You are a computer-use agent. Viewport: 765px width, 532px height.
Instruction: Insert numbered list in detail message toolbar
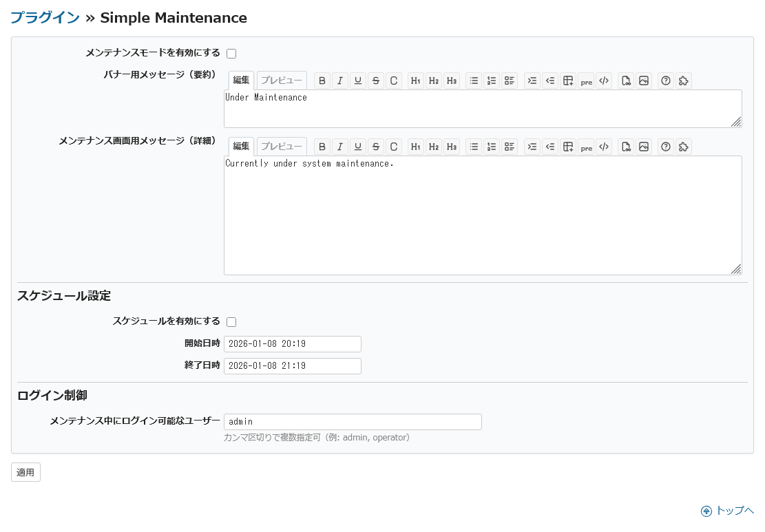click(x=492, y=147)
